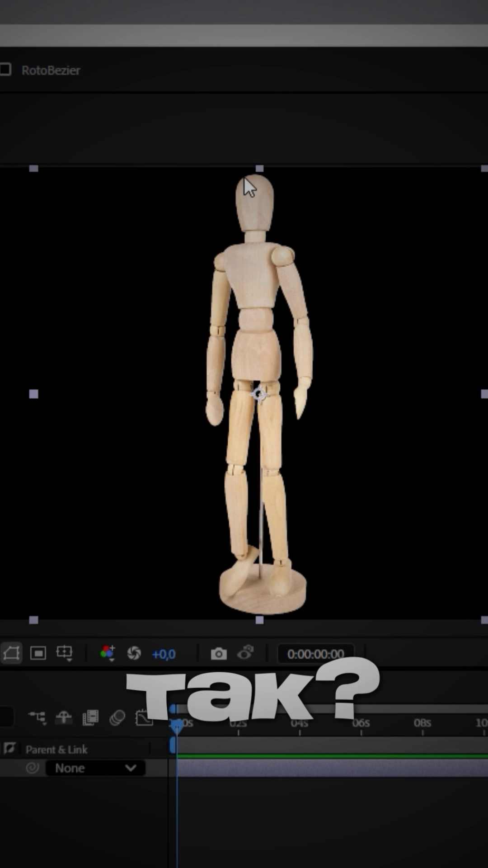Click the reset exposure aperture icon

pyautogui.click(x=134, y=653)
